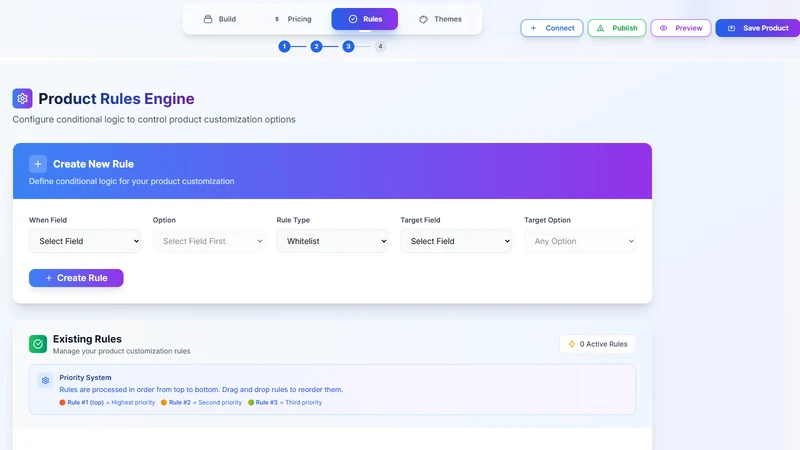Go to step 2 in progress indicator

point(316,46)
